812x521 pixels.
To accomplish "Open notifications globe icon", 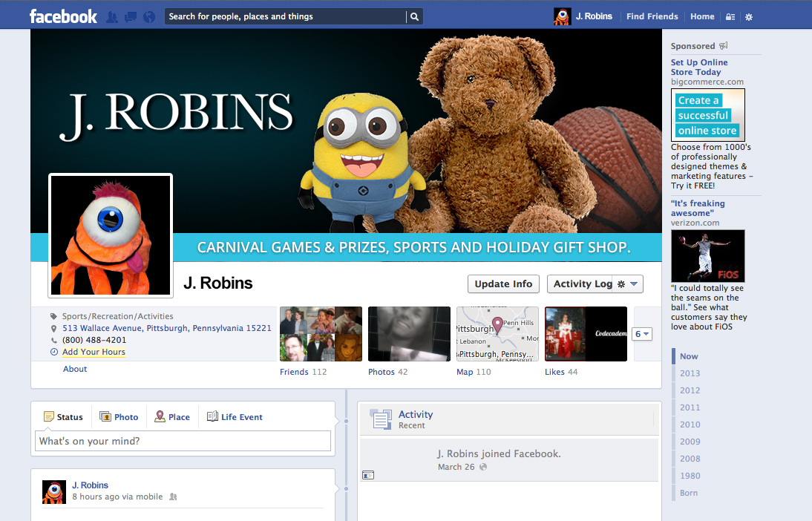I will pos(149,17).
